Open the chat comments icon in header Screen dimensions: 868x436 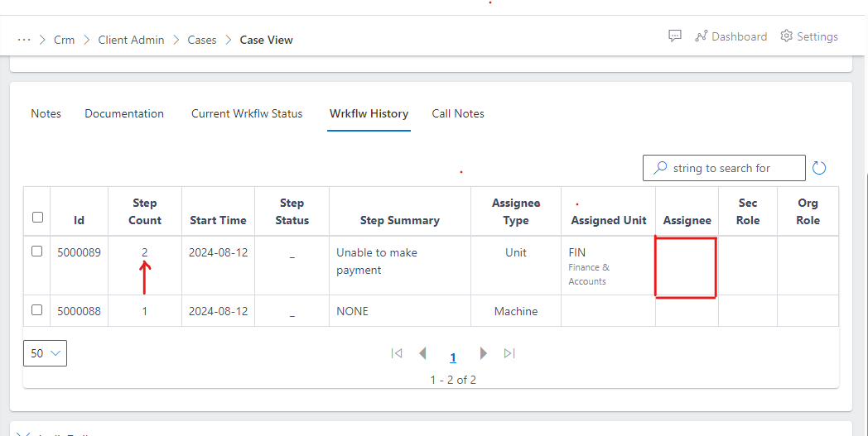click(x=675, y=36)
